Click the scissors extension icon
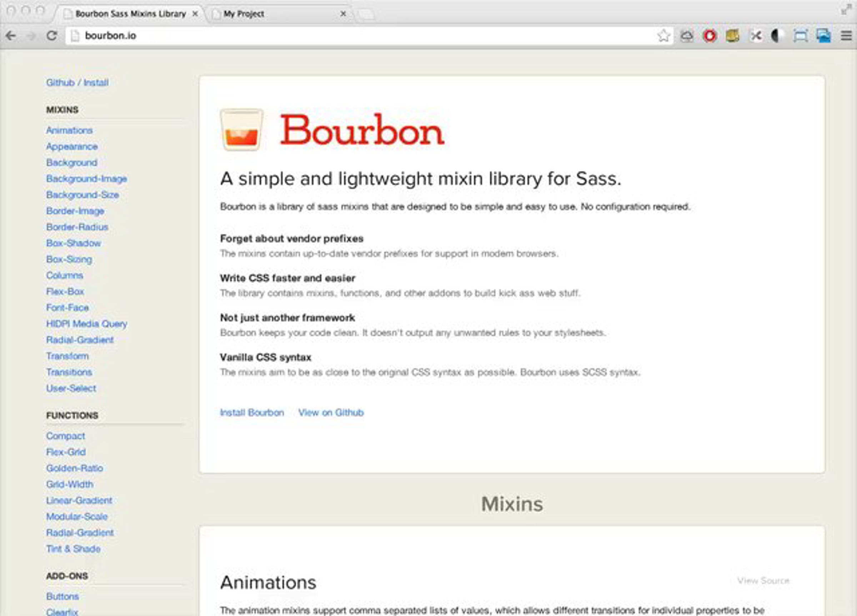The height and width of the screenshot is (616, 857). click(755, 36)
